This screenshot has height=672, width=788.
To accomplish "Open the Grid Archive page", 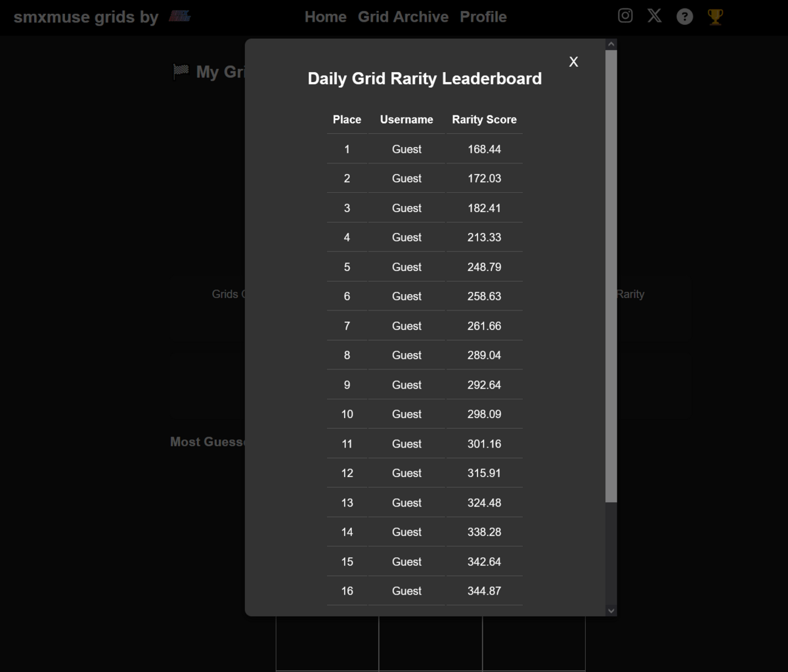I will point(403,17).
